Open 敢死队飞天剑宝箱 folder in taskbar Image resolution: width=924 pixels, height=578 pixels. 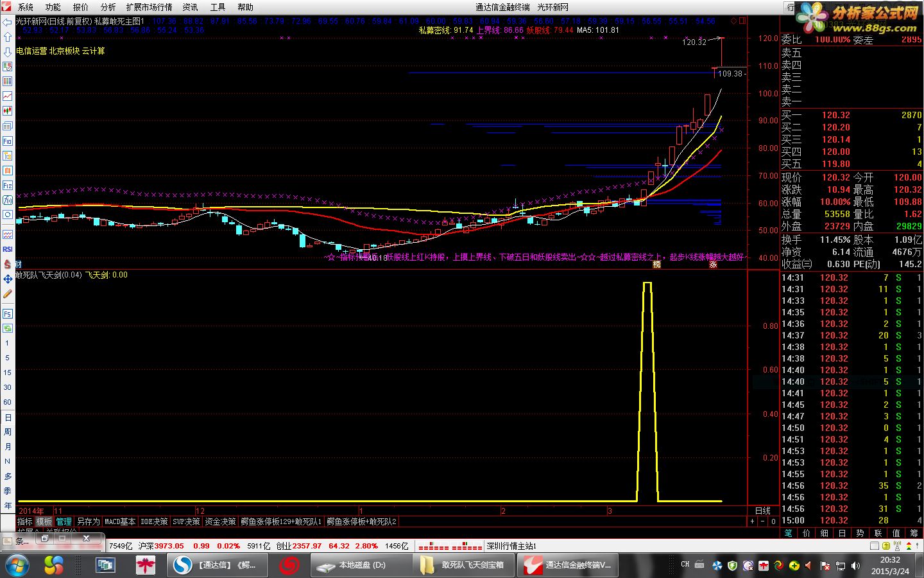[x=463, y=565]
